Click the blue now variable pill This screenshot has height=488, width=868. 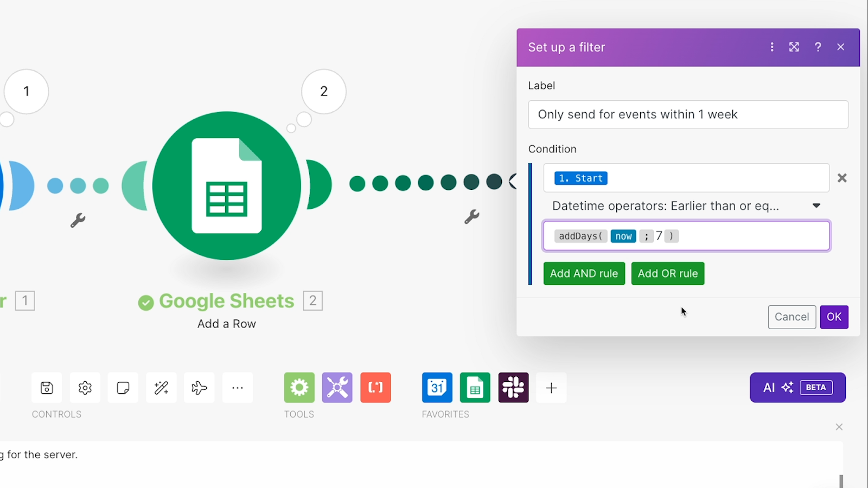click(623, 236)
